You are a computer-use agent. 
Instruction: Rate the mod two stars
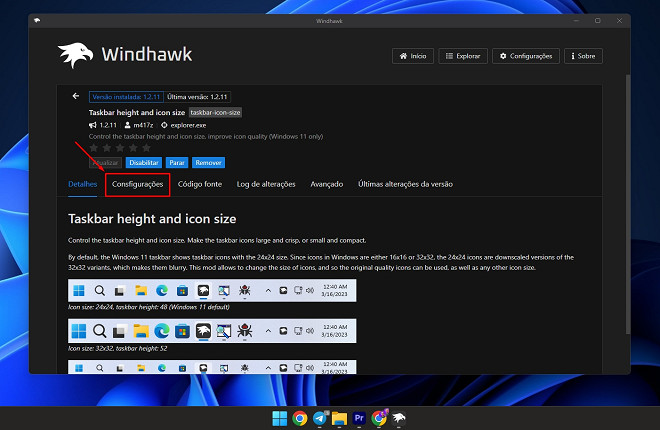coord(107,148)
